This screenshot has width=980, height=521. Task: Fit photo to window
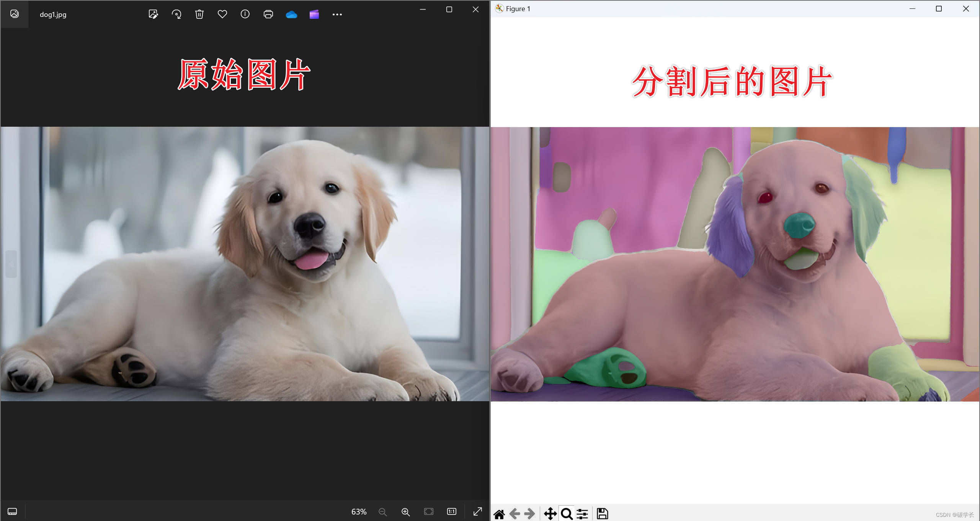(x=429, y=512)
